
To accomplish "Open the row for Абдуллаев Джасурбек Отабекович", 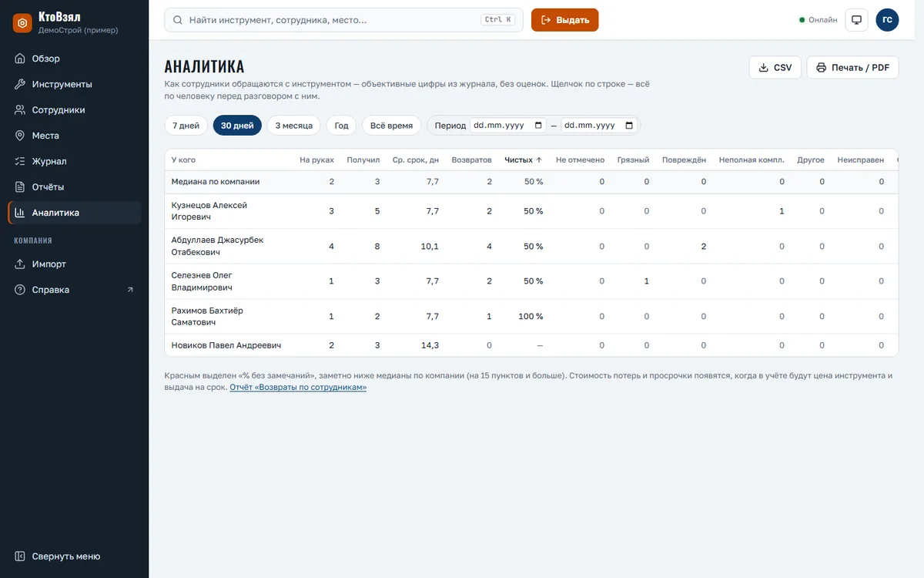I will pyautogui.click(x=531, y=247).
